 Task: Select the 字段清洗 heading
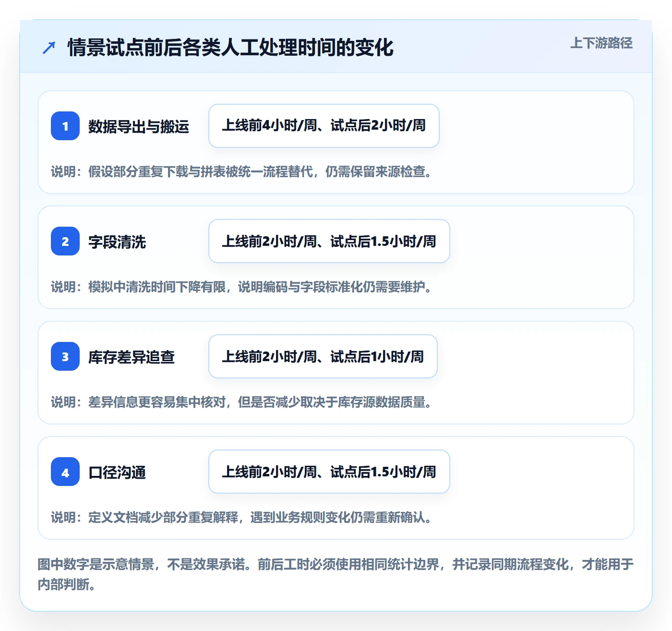coord(117,242)
